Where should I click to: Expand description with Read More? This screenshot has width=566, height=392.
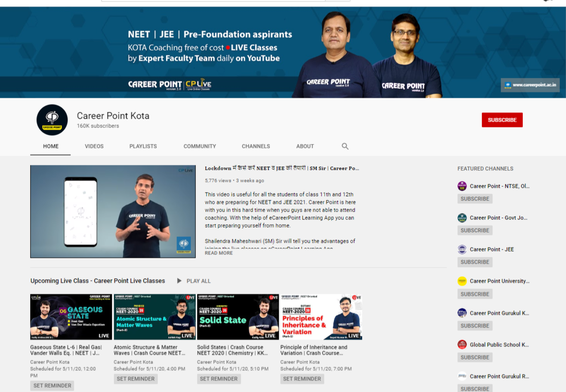219,253
